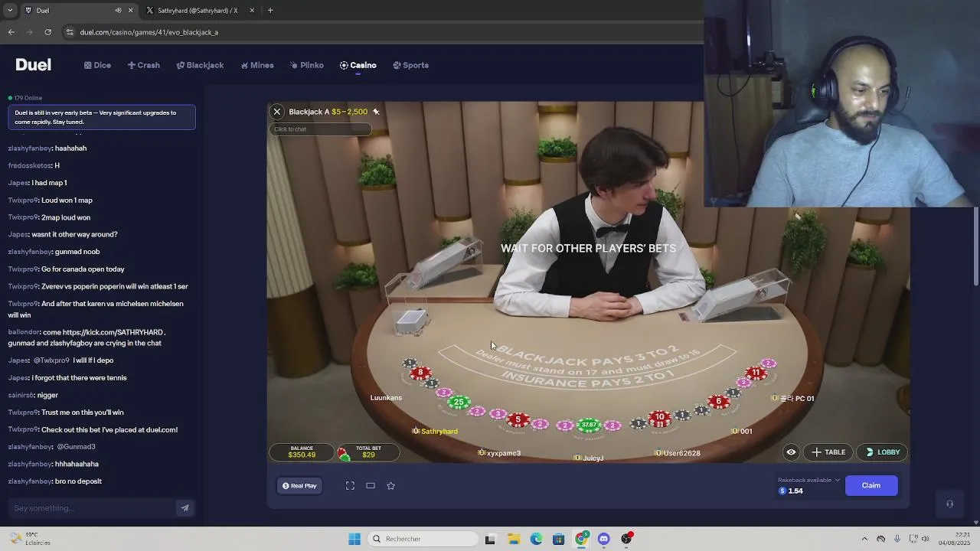Open the Sports section
980x551 pixels.
coord(411,65)
